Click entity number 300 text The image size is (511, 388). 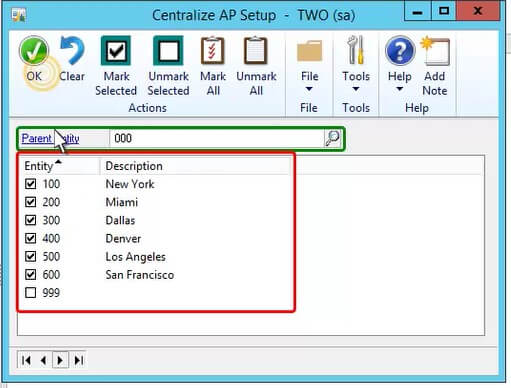coord(51,220)
